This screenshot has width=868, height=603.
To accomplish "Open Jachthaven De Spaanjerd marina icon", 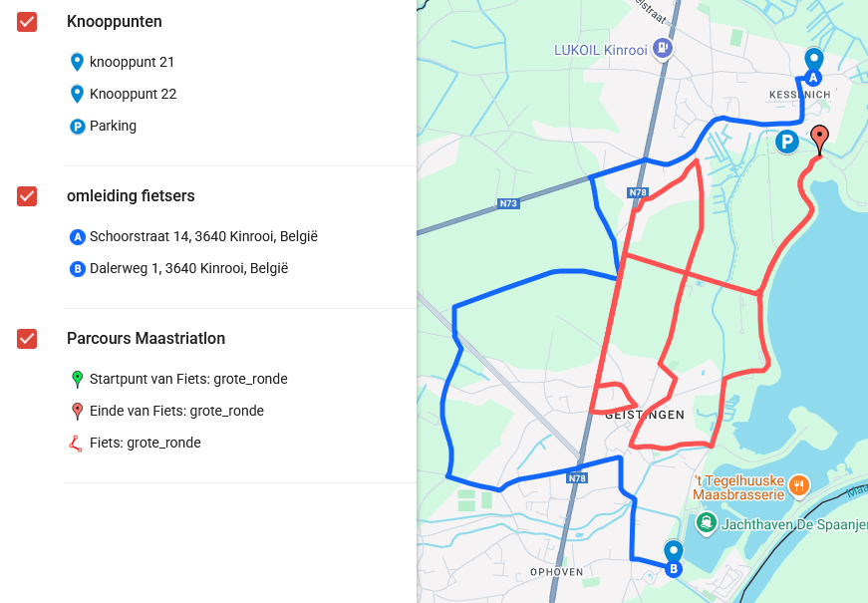I will [x=706, y=522].
